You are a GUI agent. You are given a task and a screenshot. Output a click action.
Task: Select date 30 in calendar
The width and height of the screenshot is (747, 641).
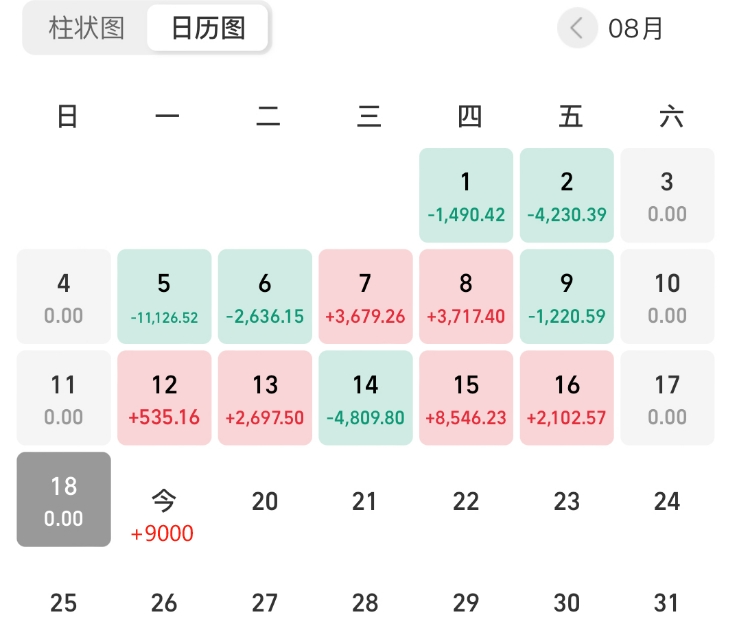click(566, 603)
